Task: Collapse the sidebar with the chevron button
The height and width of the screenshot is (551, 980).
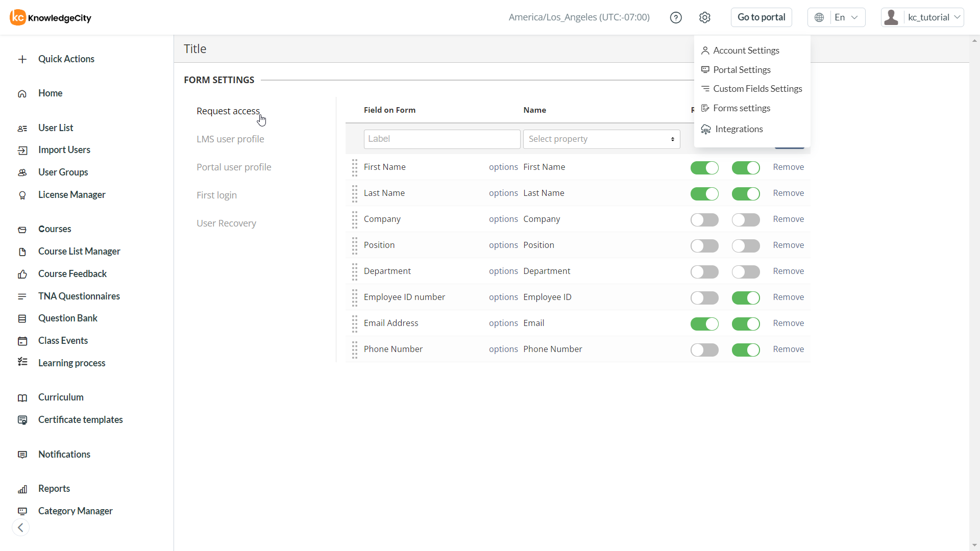Action: coord(20,528)
